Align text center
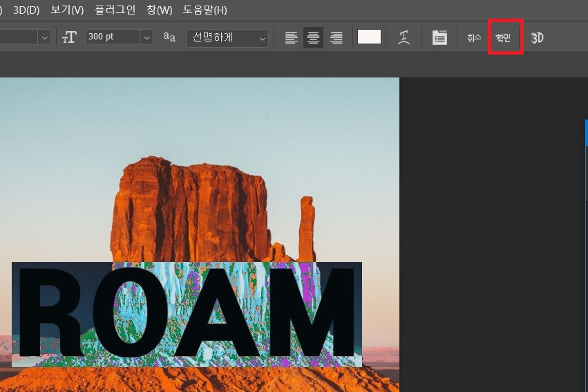 click(x=313, y=37)
